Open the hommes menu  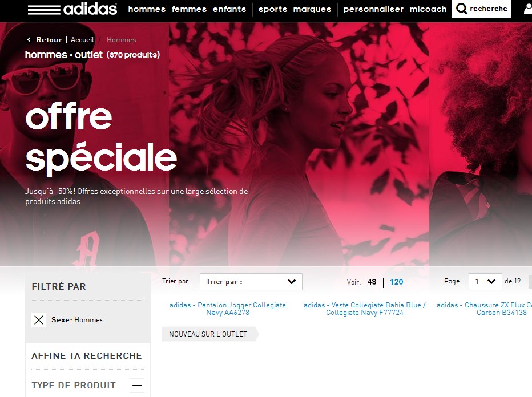pyautogui.click(x=147, y=9)
